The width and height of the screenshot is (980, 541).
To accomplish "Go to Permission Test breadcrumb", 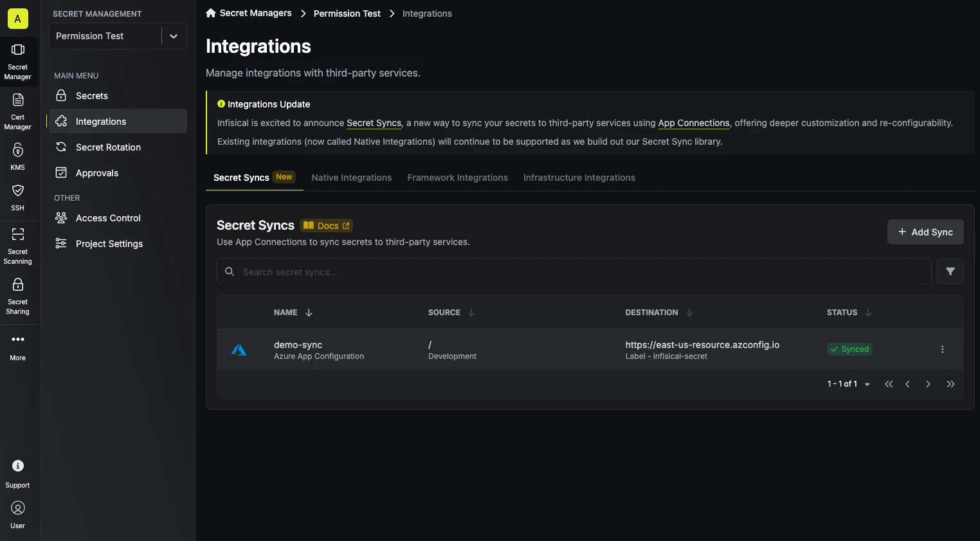I will pos(347,14).
